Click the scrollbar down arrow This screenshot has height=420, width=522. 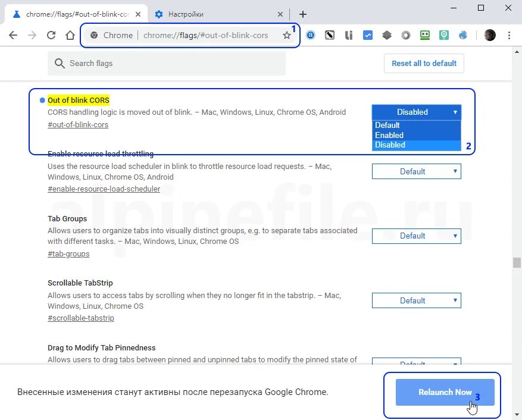coord(517,415)
